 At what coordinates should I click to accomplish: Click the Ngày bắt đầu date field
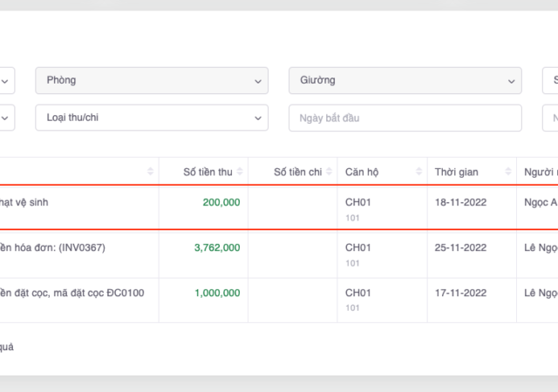(x=405, y=118)
